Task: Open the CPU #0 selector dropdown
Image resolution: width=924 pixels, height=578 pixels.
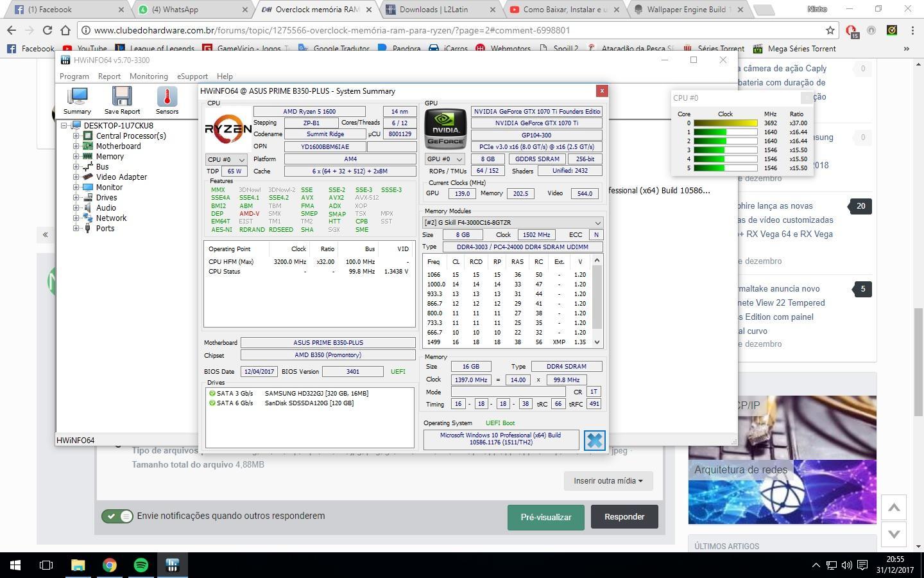Action: 227,159
